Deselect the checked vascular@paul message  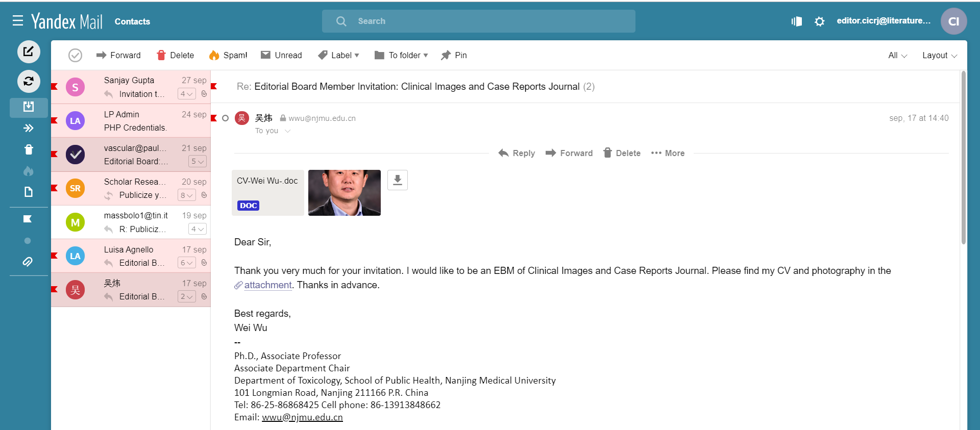pos(75,154)
